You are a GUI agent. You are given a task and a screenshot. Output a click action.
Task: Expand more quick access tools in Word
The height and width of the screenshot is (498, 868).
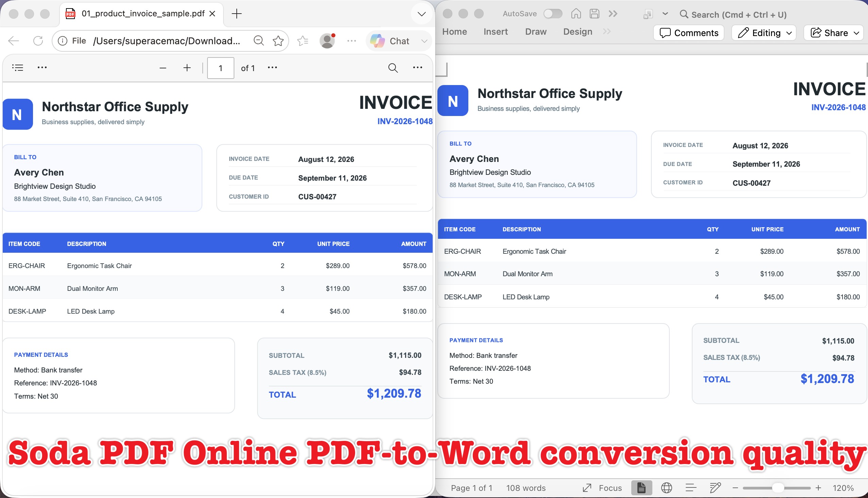pyautogui.click(x=613, y=14)
